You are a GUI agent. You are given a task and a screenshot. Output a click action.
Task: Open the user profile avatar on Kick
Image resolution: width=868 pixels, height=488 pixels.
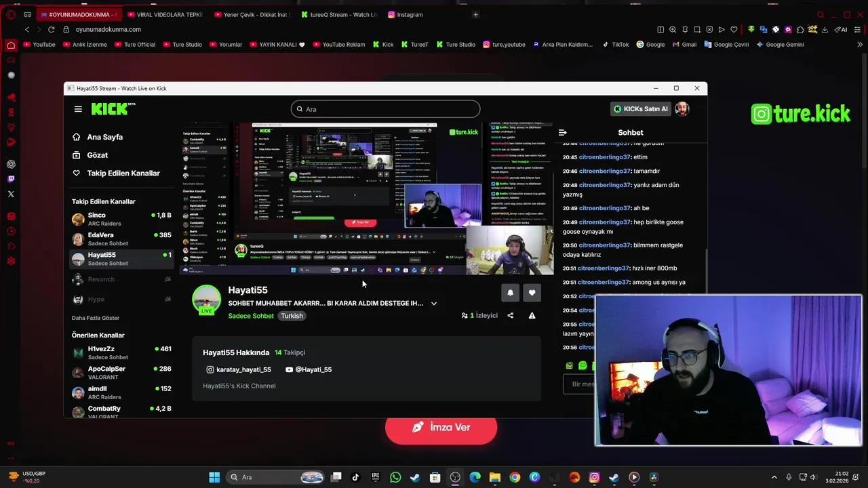coord(682,108)
